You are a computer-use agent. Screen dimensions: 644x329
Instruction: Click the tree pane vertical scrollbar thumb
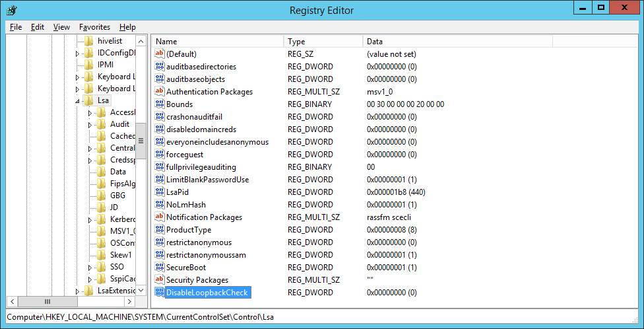coord(141,141)
